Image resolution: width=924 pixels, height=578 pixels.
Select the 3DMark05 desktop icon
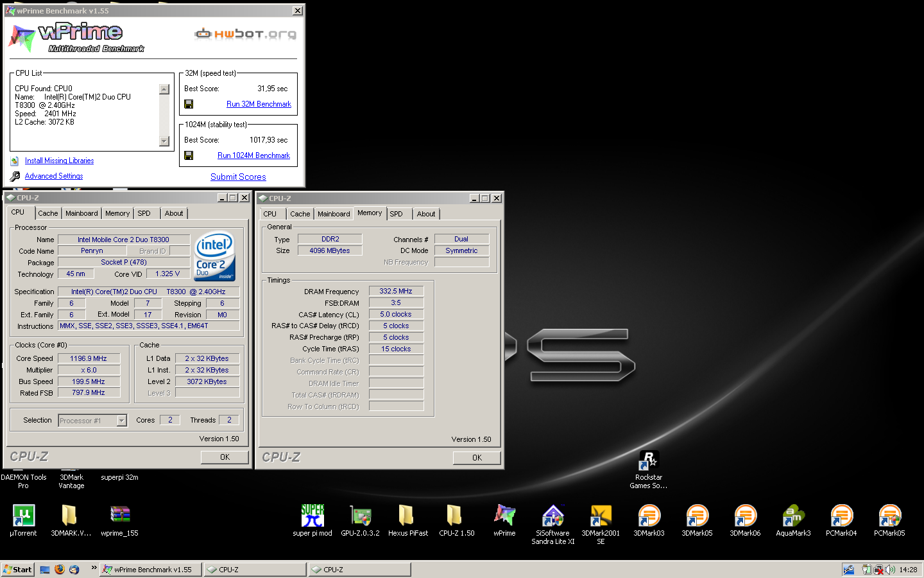click(697, 515)
